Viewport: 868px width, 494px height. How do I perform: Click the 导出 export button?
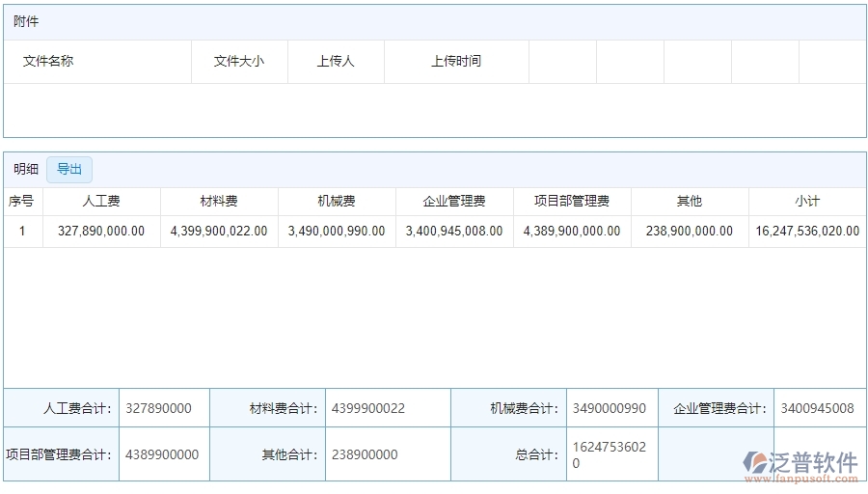tap(69, 170)
